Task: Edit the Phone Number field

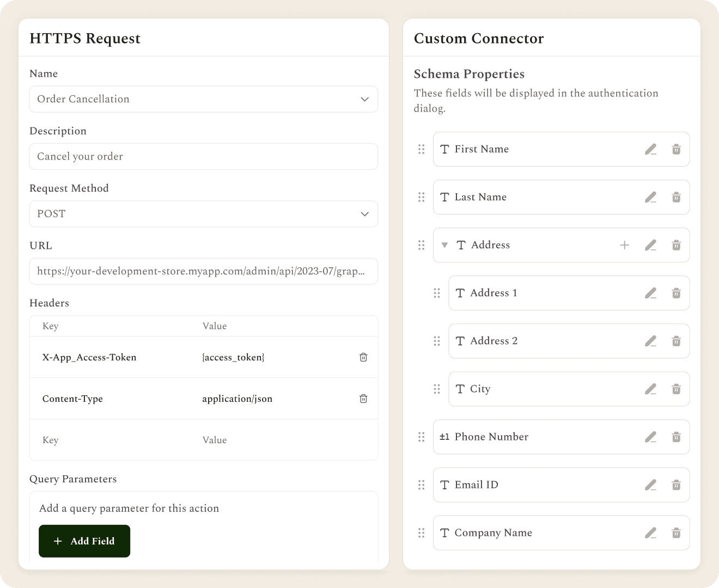Action: coord(650,437)
